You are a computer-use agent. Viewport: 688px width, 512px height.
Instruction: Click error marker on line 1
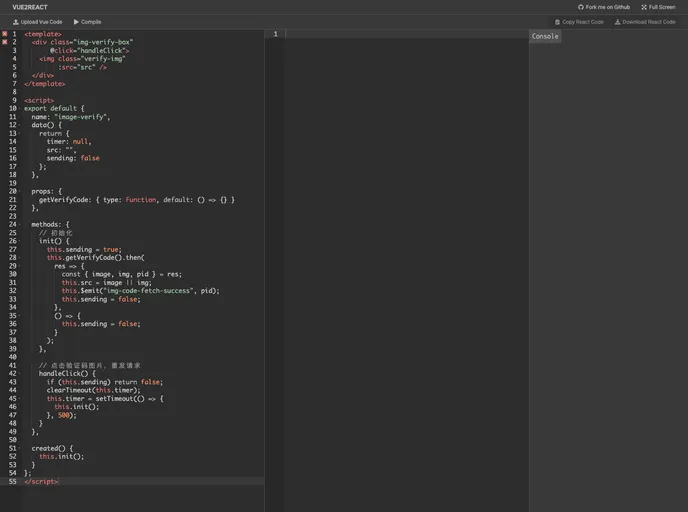(x=5, y=34)
